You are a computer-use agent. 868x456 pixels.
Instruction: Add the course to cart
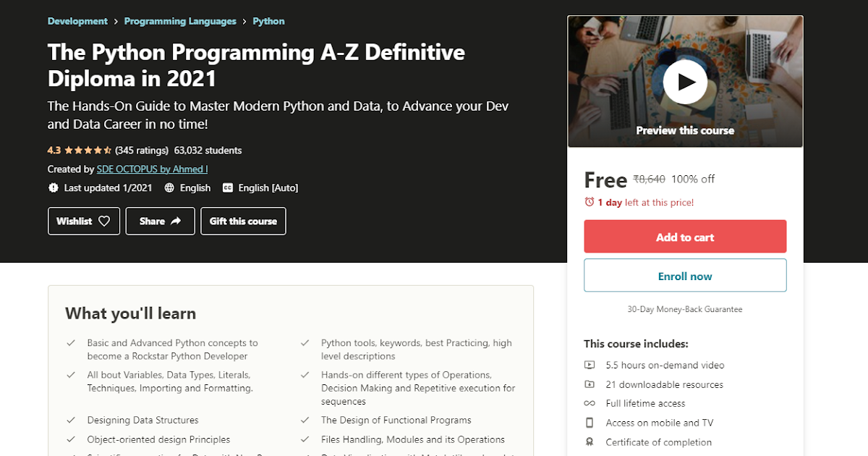pos(684,236)
